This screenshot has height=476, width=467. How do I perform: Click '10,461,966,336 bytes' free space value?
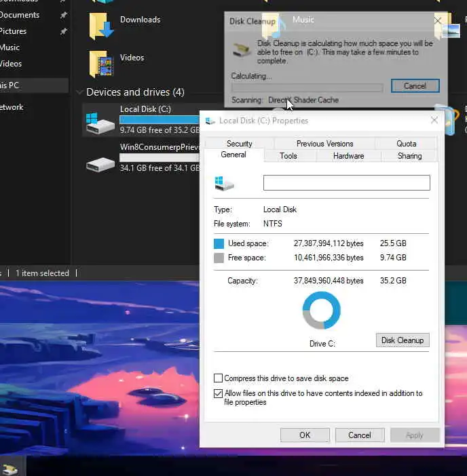(329, 258)
